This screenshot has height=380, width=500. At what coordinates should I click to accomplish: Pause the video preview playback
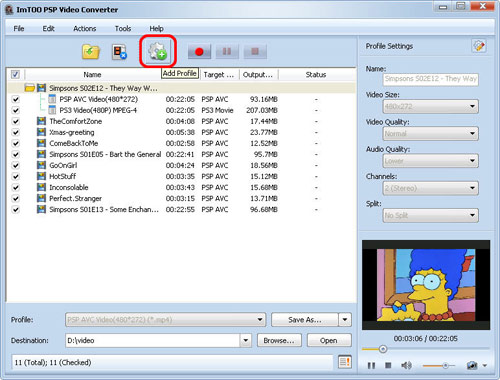click(x=371, y=366)
